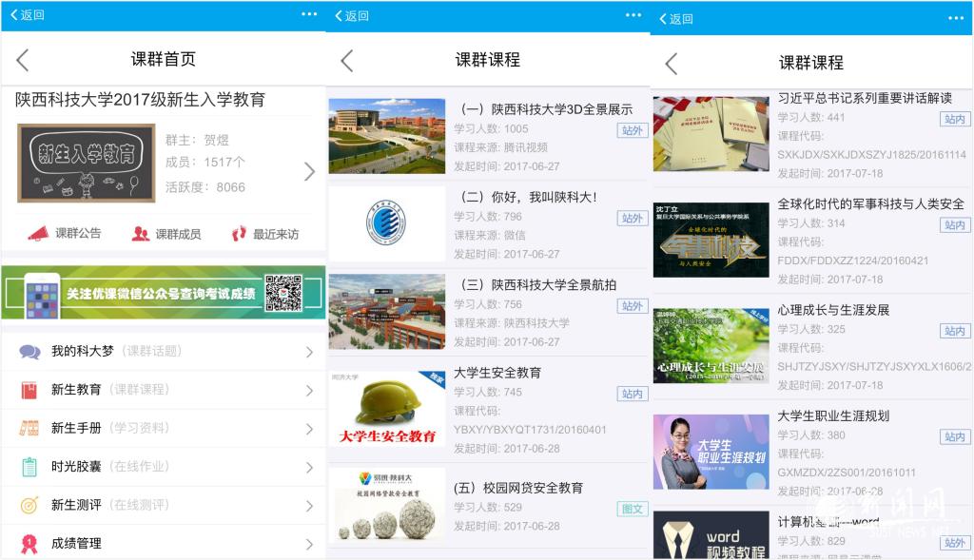Expand the 我的科大梦 row arrow
Screen dimensions: 974x560
pos(309,352)
